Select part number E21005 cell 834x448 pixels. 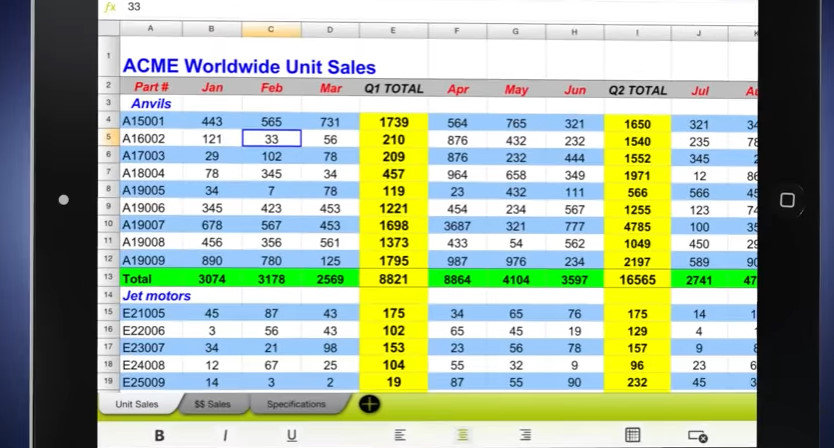pos(151,313)
